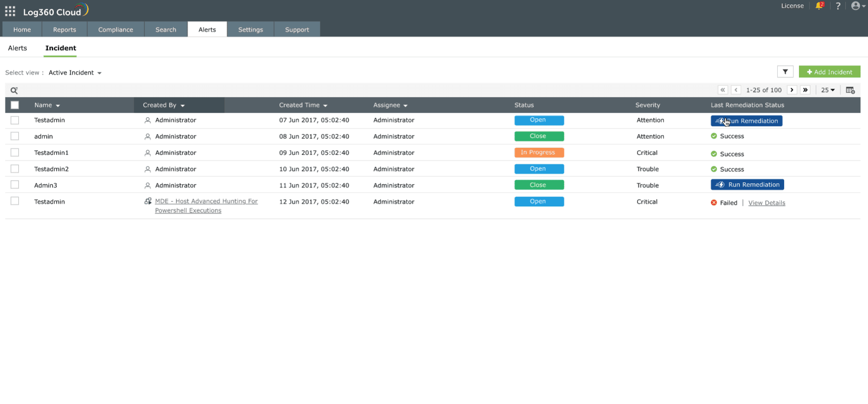Click the help question mark icon

(x=838, y=6)
